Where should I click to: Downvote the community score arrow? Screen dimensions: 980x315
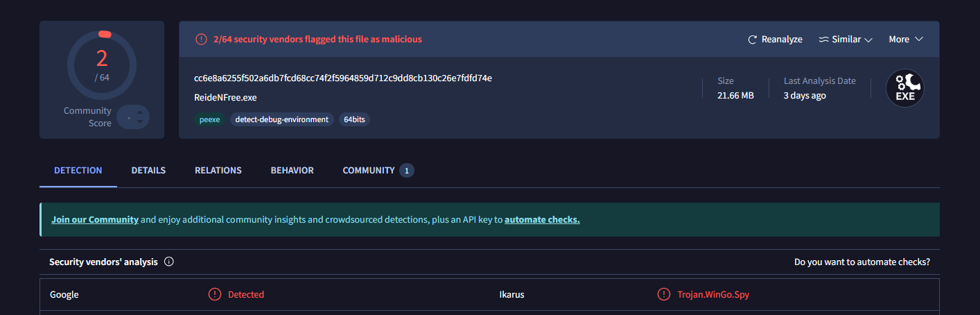[140, 123]
